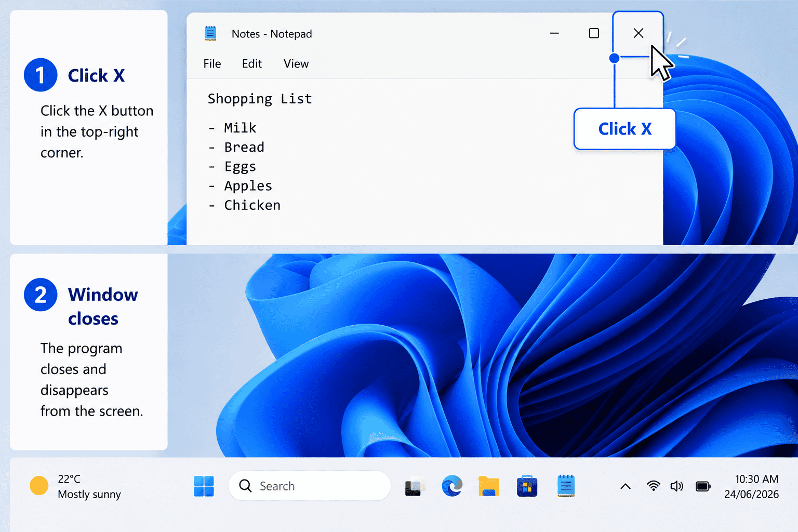Open File Explorer from taskbar
The image size is (798, 532).
click(489, 486)
